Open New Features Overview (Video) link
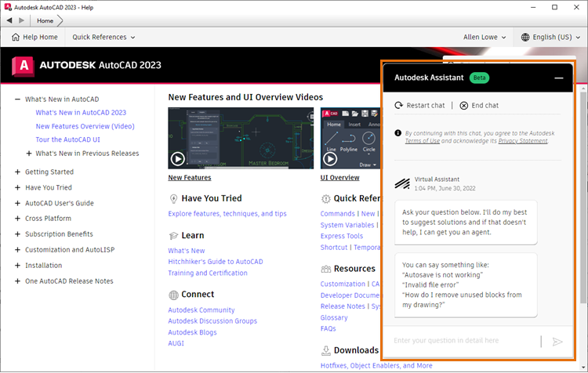The height and width of the screenshot is (373, 588). [85, 126]
